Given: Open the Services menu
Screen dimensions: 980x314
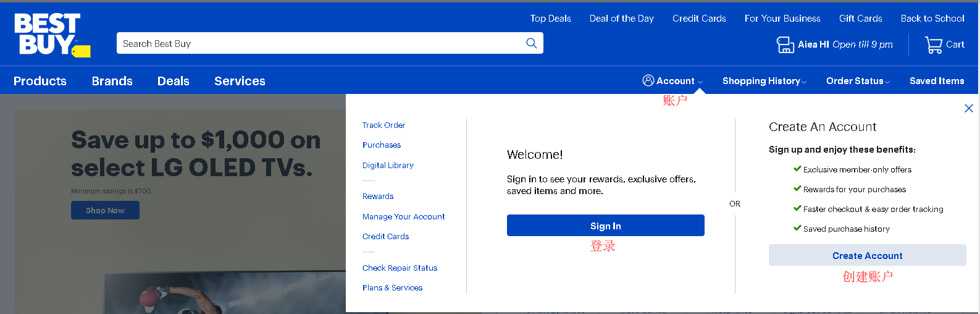Looking at the screenshot, I should click(x=240, y=81).
